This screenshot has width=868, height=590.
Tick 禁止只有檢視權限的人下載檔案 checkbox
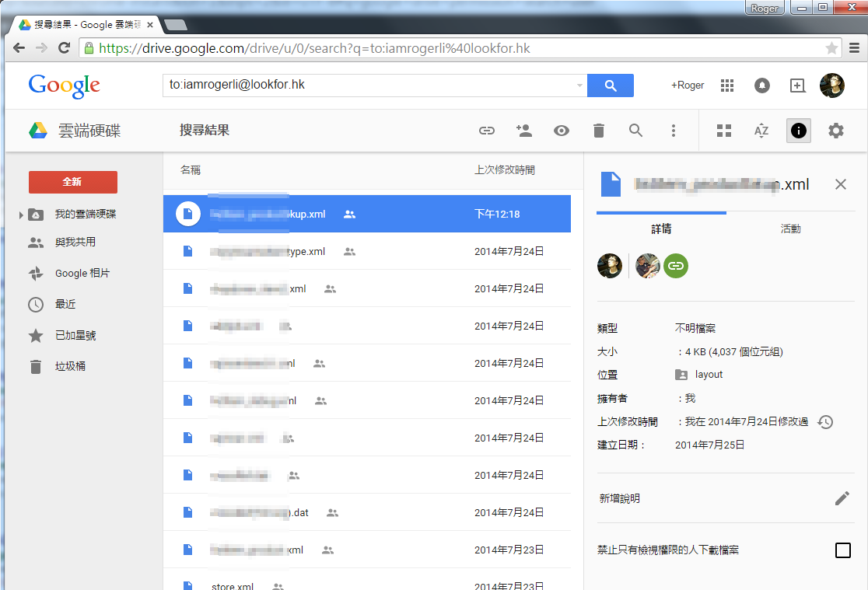click(x=842, y=550)
